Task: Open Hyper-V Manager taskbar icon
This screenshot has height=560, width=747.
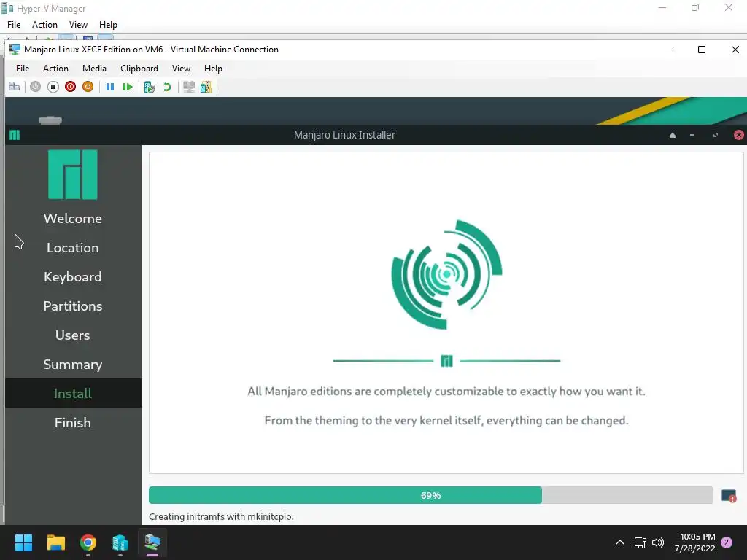Action: pos(120,542)
